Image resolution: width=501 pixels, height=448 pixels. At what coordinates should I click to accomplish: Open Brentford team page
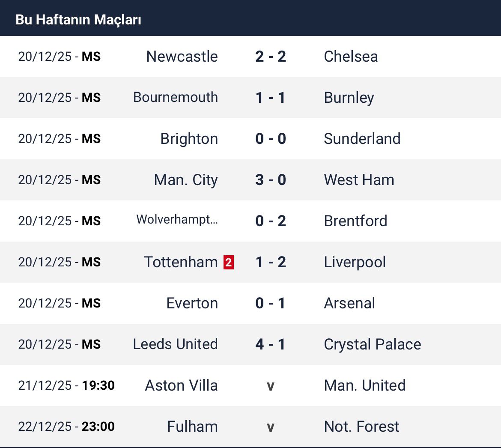[355, 221]
